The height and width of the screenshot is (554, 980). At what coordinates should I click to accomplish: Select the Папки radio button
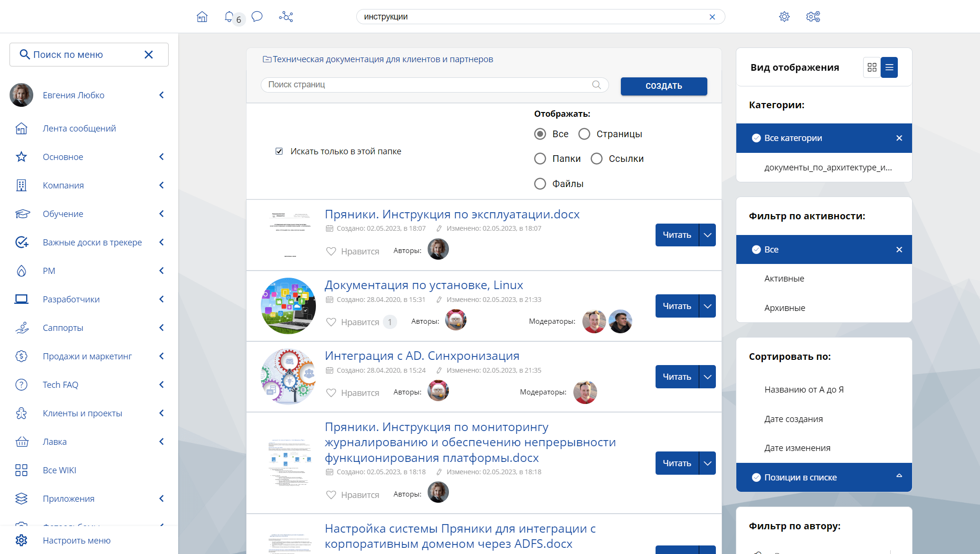coord(540,159)
